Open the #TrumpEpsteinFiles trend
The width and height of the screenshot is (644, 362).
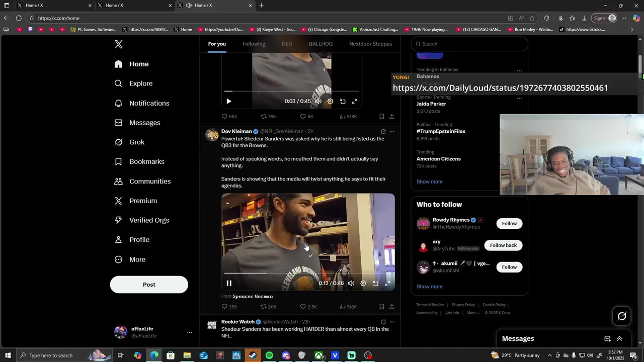(441, 131)
